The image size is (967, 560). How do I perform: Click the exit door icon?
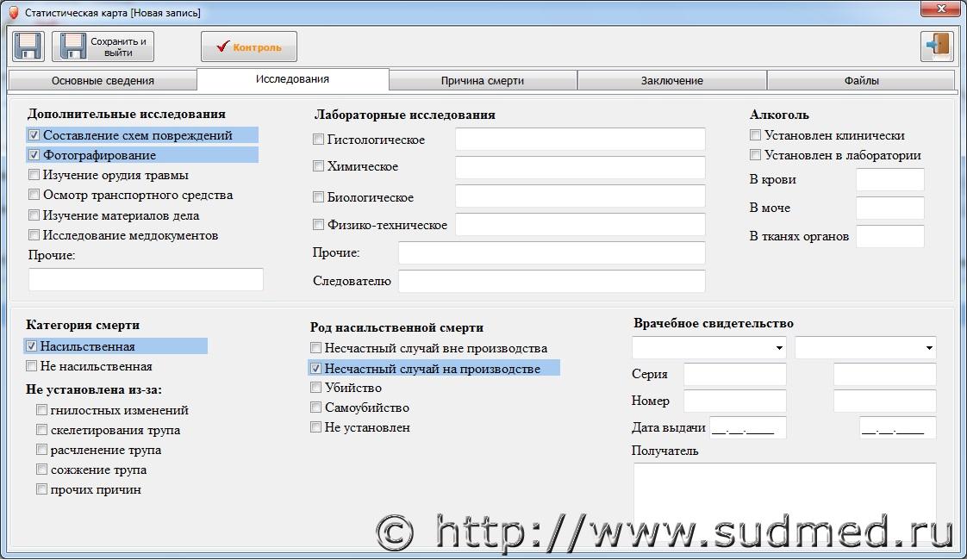(x=937, y=46)
